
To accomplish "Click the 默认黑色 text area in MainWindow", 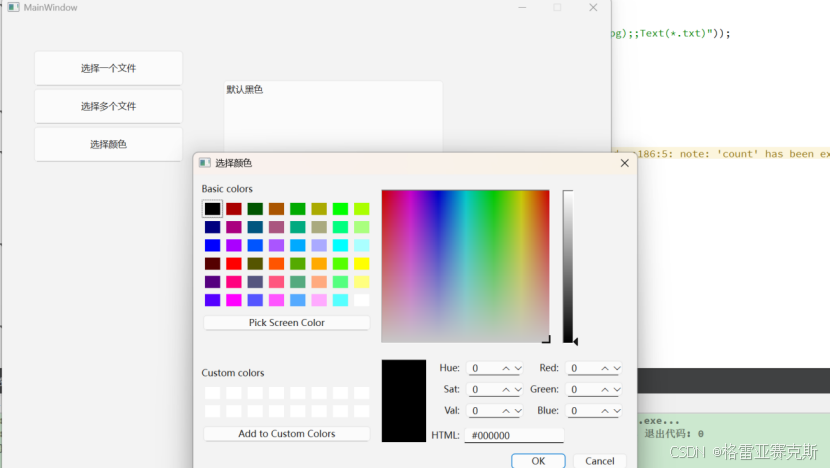I will (332, 116).
